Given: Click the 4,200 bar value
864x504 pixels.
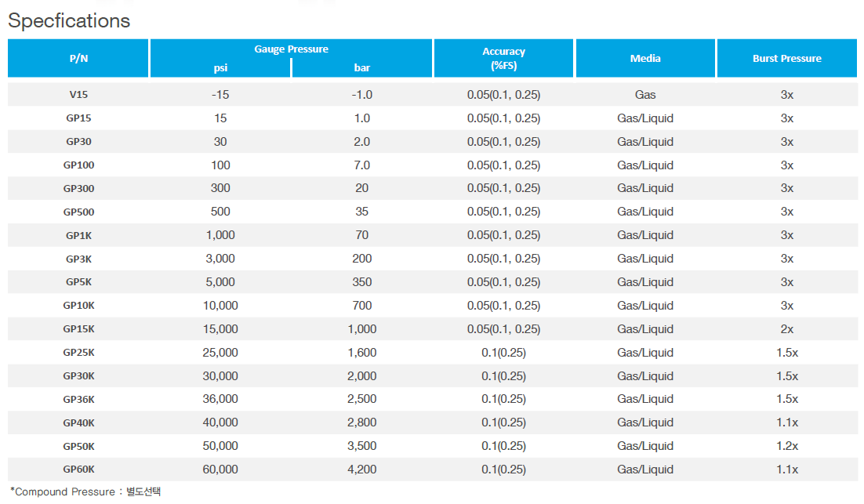Looking at the screenshot, I should click(362, 470).
